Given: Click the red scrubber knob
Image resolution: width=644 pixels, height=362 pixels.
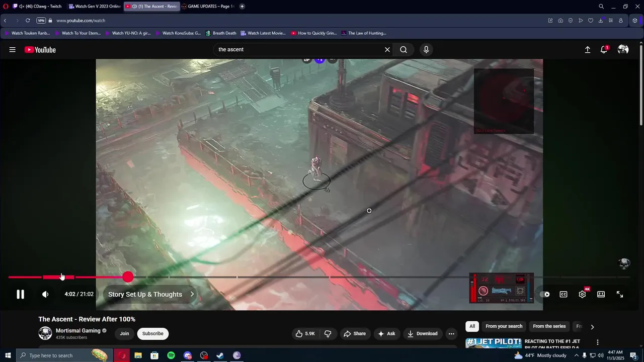Looking at the screenshot, I should (x=128, y=277).
